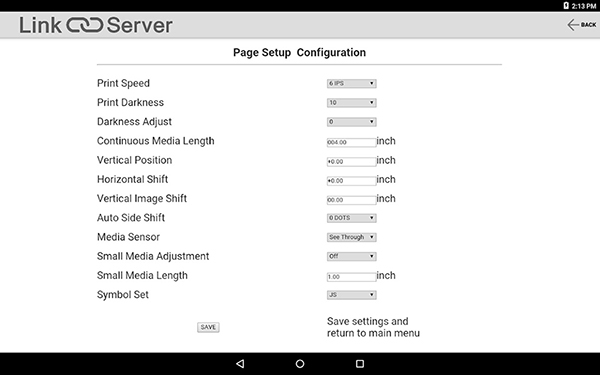The width and height of the screenshot is (600, 375).
Task: Click the Vertical Image Shift label
Action: pos(142,198)
